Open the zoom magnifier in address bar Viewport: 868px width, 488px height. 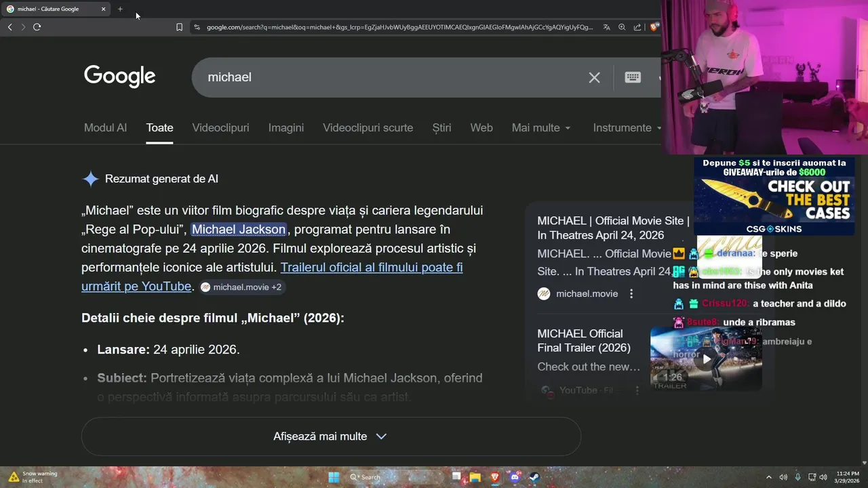622,27
